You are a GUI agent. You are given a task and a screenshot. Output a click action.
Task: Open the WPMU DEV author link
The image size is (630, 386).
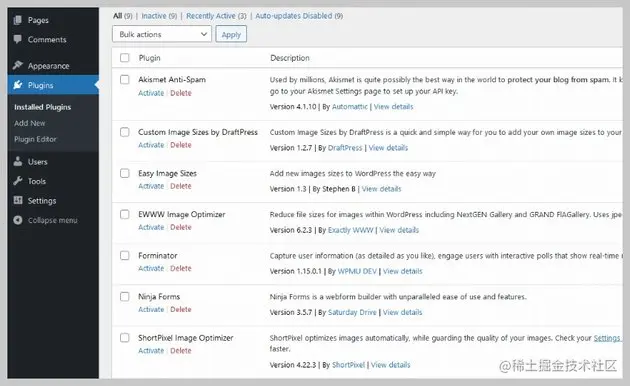tap(357, 271)
